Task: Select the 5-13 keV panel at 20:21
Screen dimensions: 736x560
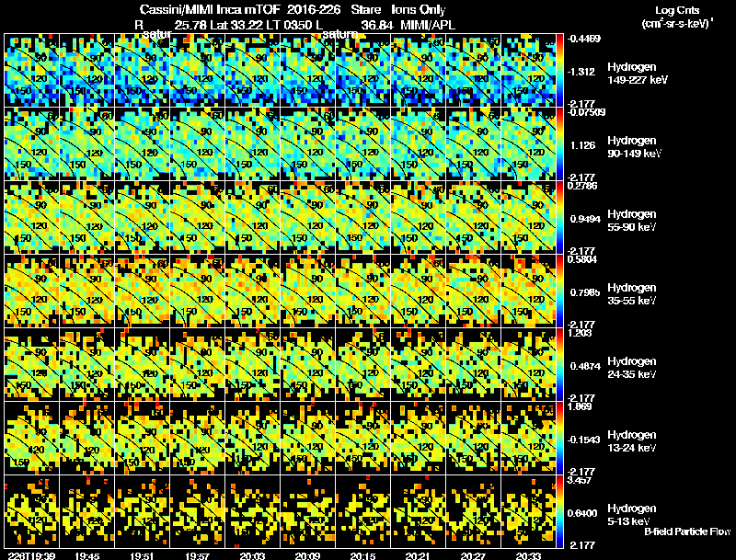Action: [419, 512]
